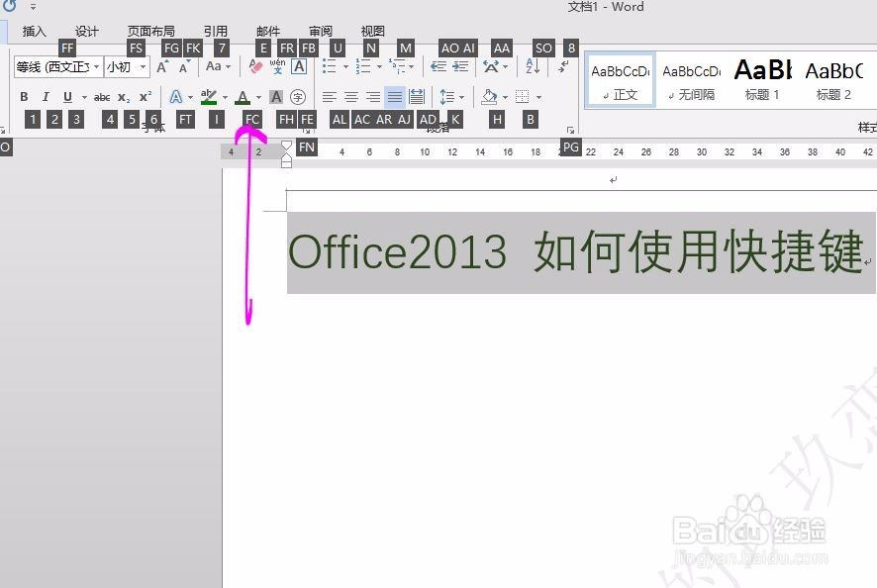Center the paragraph text
This screenshot has width=877, height=588.
[350, 97]
